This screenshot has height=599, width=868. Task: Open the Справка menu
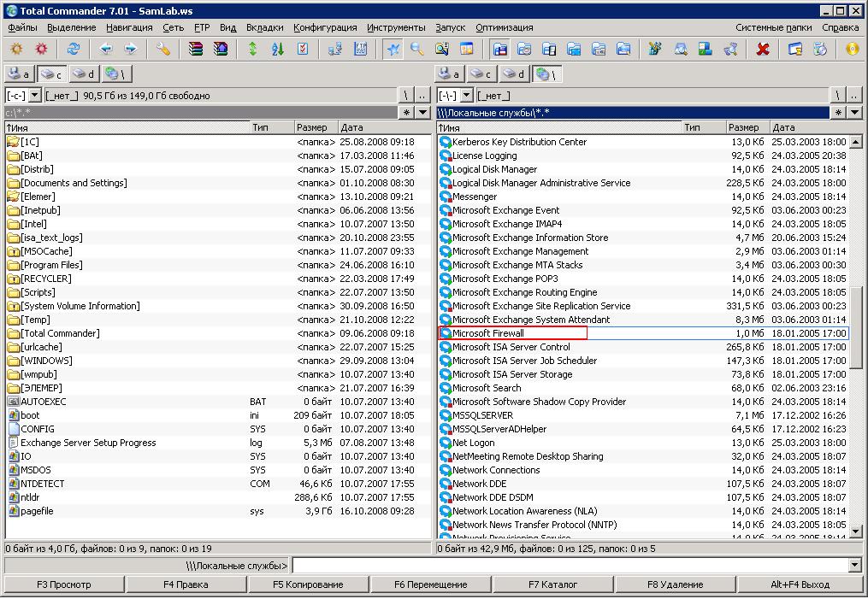click(840, 27)
